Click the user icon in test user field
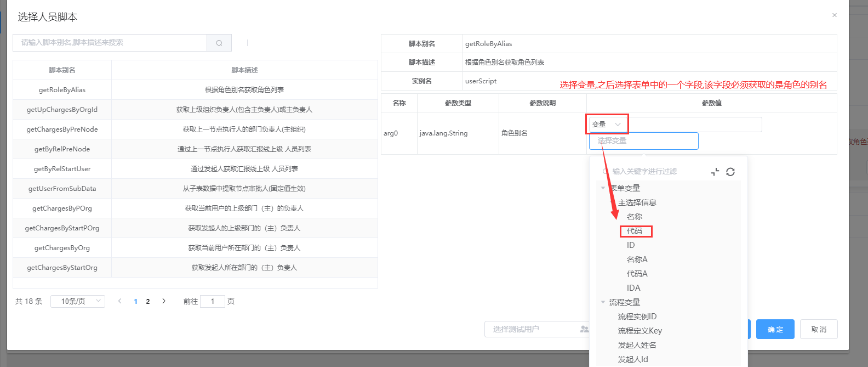Image resolution: width=868 pixels, height=367 pixels. pyautogui.click(x=584, y=329)
